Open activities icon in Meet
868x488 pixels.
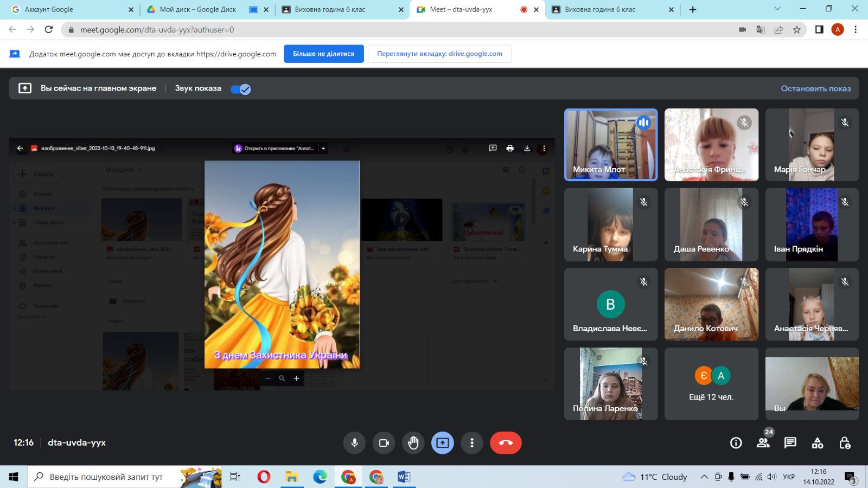[x=818, y=443]
